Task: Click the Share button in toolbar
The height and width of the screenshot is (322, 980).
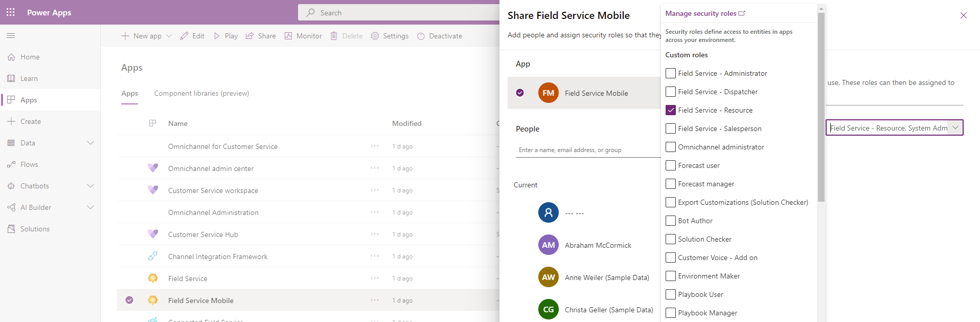Action: pos(261,36)
